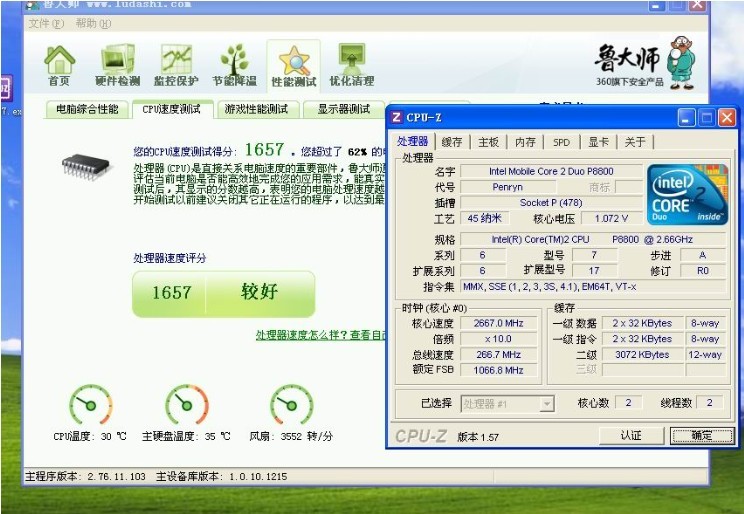Click the 版本 1.57 text in CPU-Z
Image resolution: width=744 pixels, height=514 pixels.
click(478, 437)
